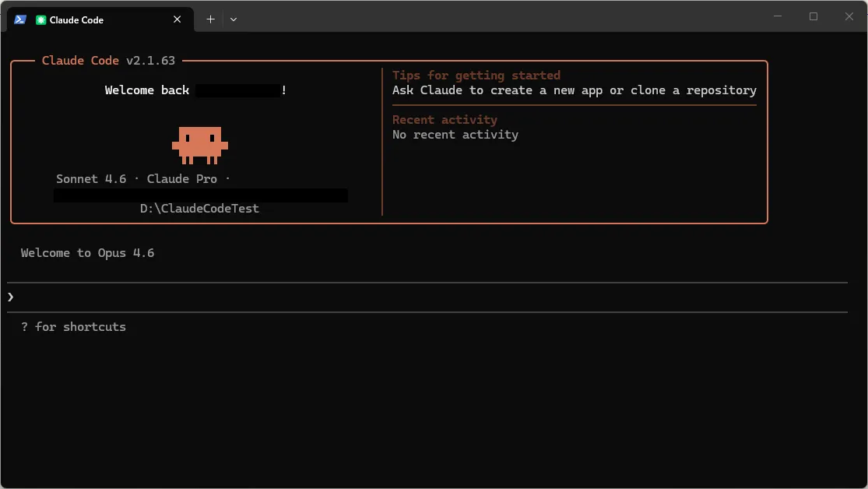The width and height of the screenshot is (868, 489).
Task: Click the 'No recent activity' text
Action: 455,135
